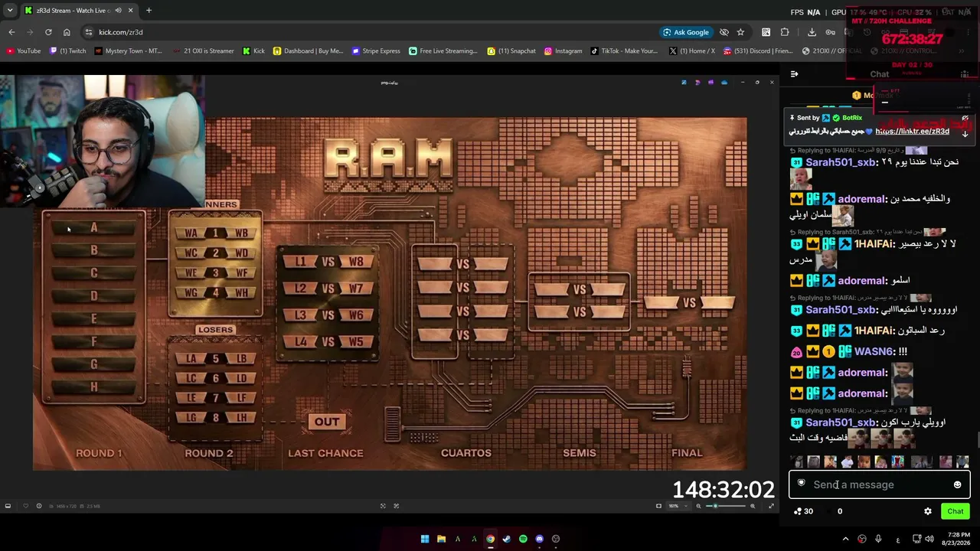This screenshot has width=980, height=551.
Task: Expand the pinned message down arrow
Action: pyautogui.click(x=965, y=134)
